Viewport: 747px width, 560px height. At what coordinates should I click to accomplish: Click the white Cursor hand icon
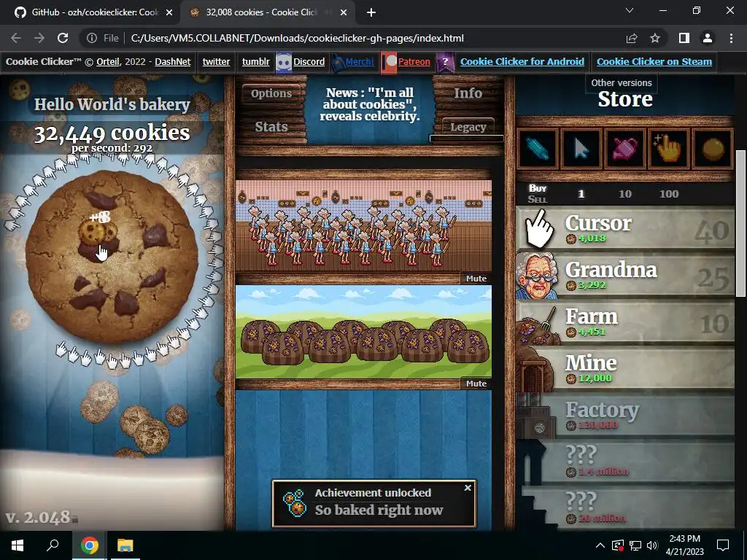539,229
